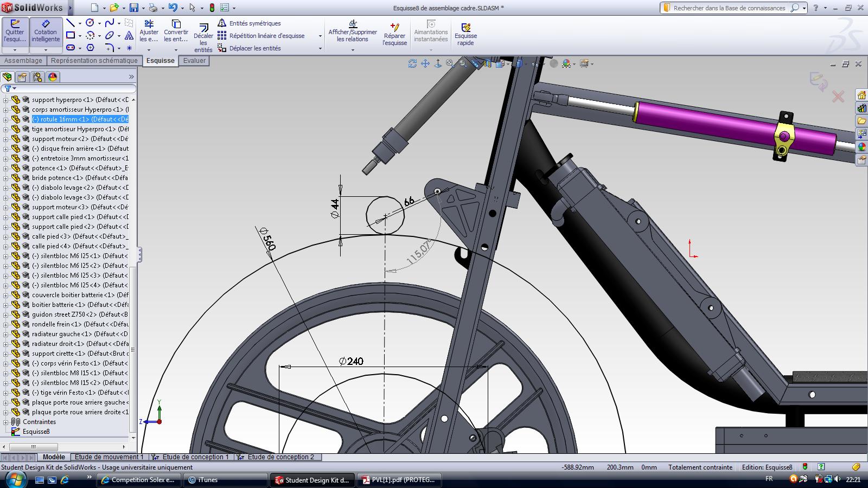Select the Line sketch tool
This screenshot has width=868, height=488.
pyautogui.click(x=71, y=23)
